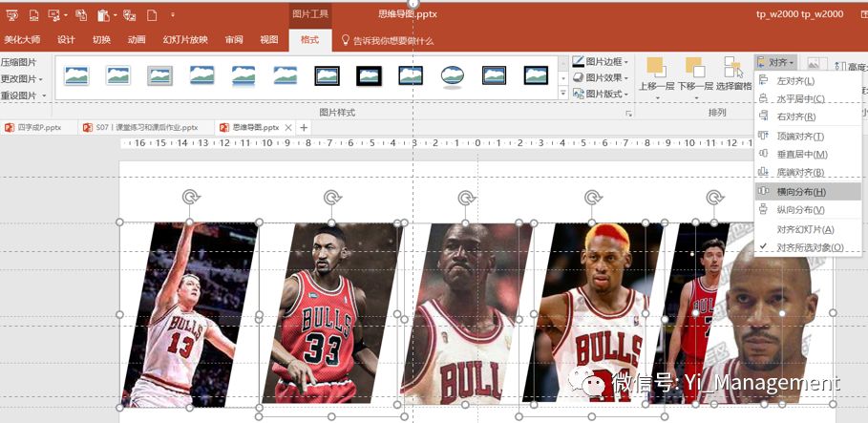Click the blank new document icon in quick access toolbar
The width and height of the screenshot is (868, 423).
[x=152, y=15]
